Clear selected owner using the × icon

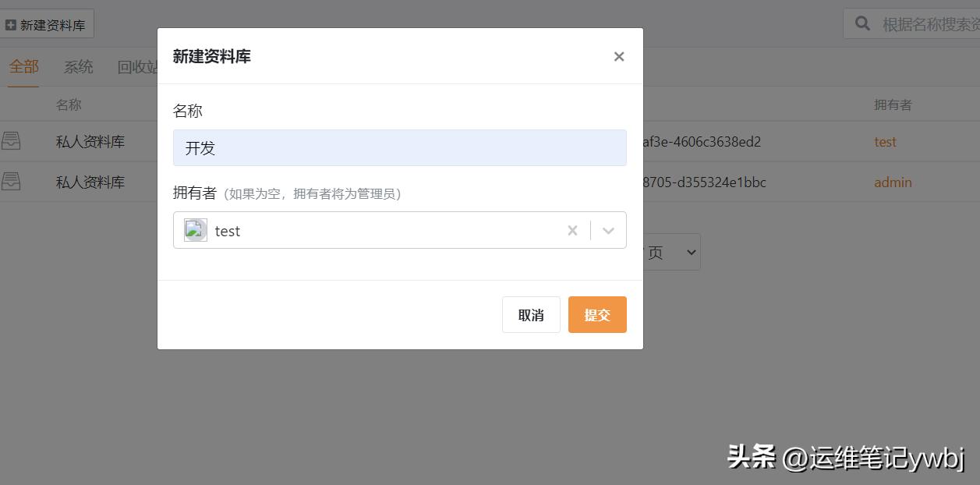[572, 230]
